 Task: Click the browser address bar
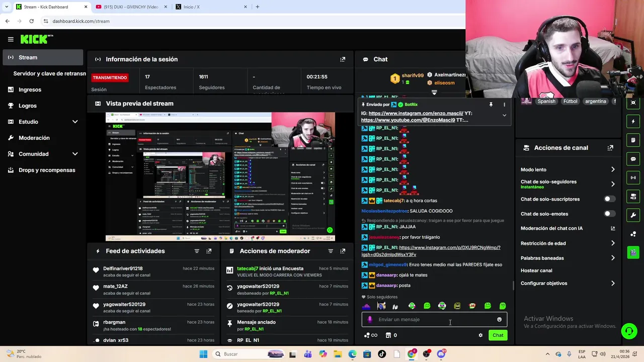[x=252, y=21]
